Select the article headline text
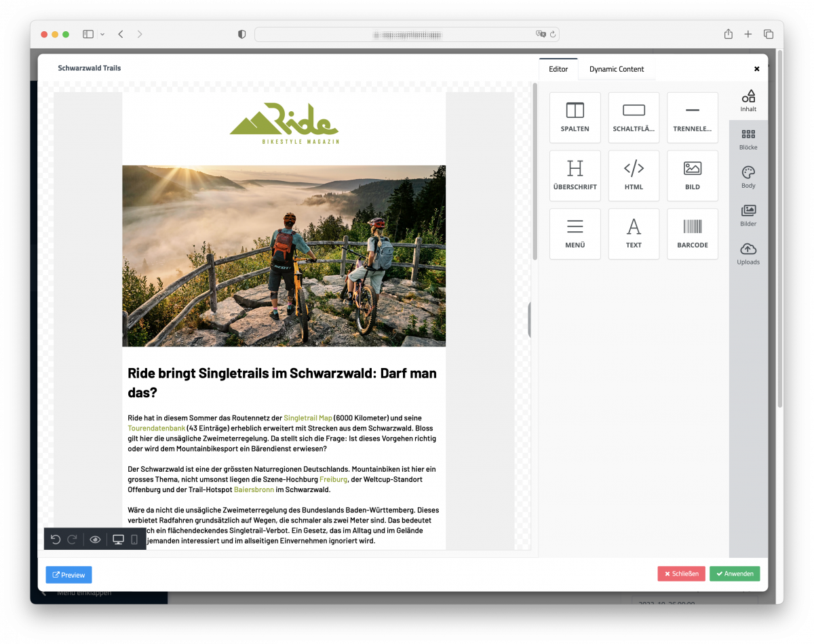This screenshot has width=814, height=644. click(x=282, y=383)
